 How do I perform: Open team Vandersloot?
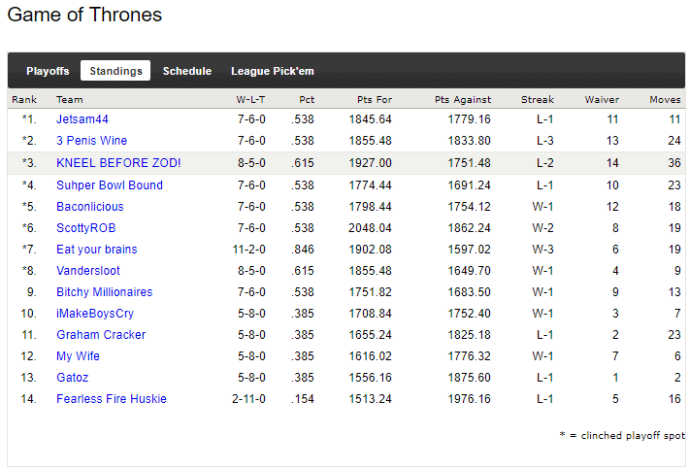click(88, 270)
